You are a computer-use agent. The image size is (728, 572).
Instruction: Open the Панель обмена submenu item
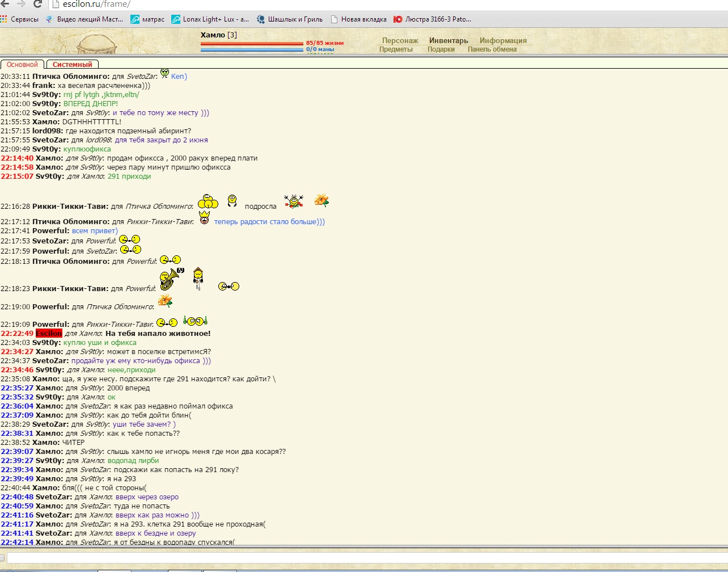(x=492, y=49)
